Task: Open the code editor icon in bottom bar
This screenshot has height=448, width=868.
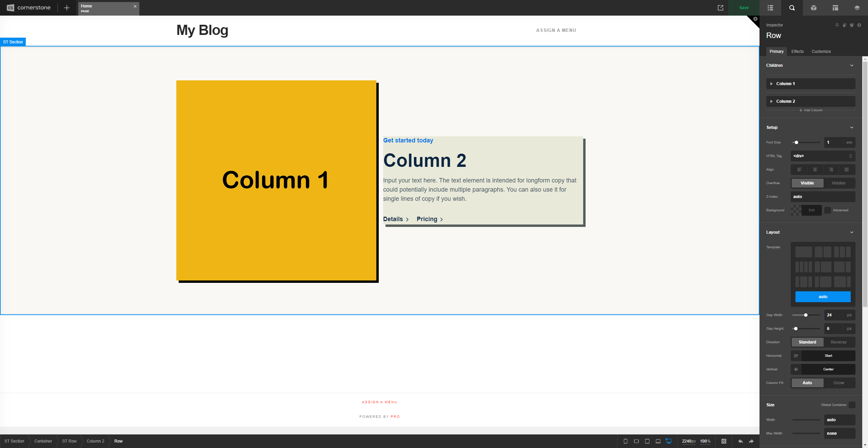Action: (x=724, y=441)
